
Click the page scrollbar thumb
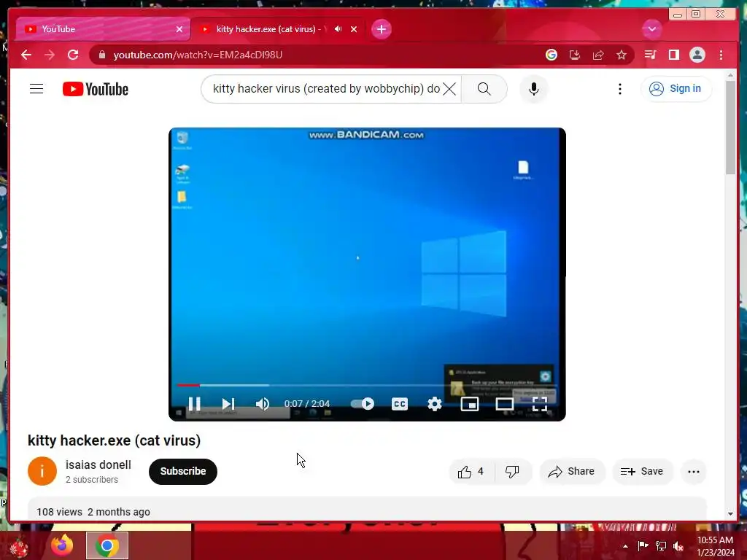pyautogui.click(x=731, y=127)
